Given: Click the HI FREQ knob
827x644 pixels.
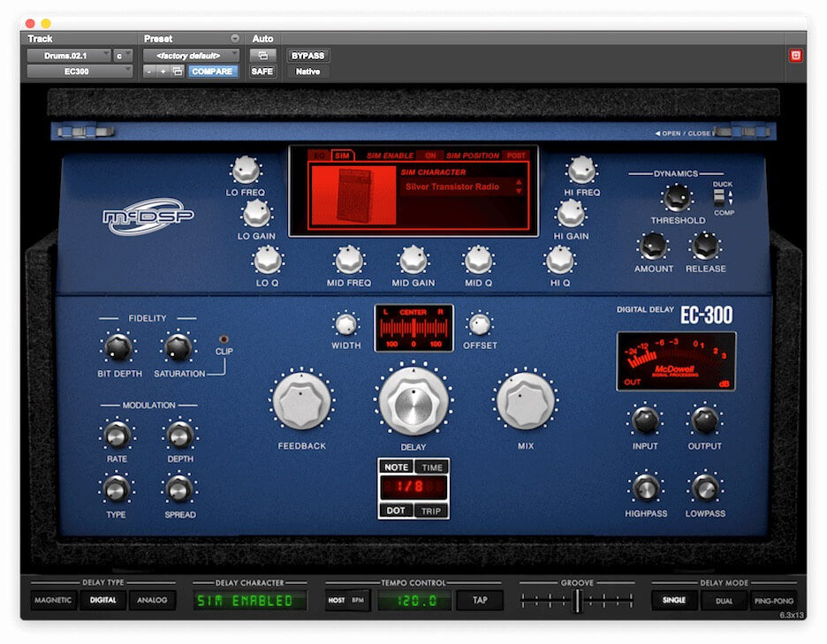Looking at the screenshot, I should click(581, 170).
